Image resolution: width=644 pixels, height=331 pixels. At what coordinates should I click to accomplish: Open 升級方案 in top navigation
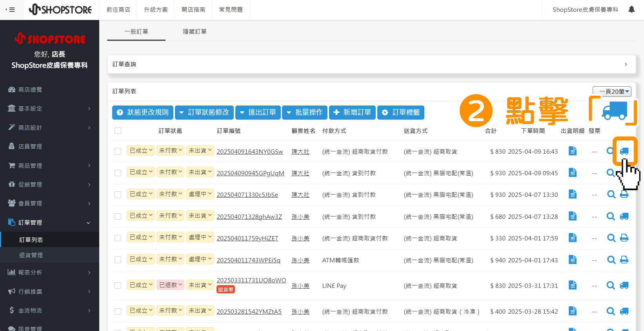coord(156,10)
